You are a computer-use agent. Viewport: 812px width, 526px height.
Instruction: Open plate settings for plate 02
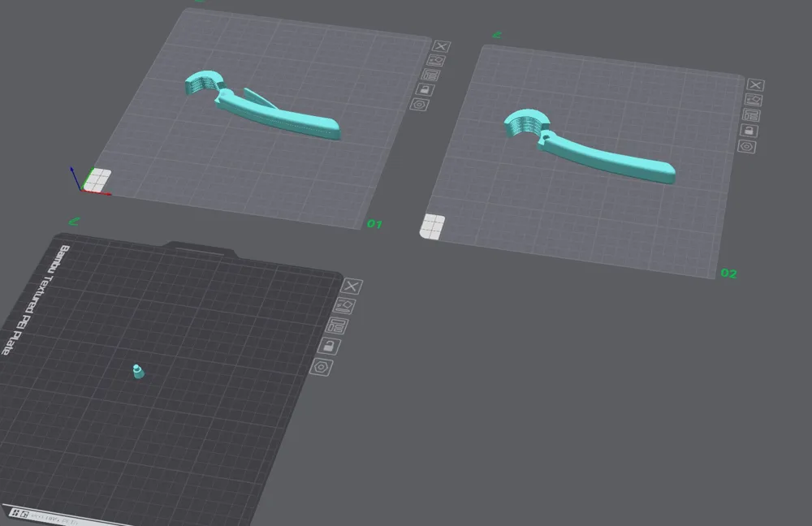pyautogui.click(x=747, y=146)
